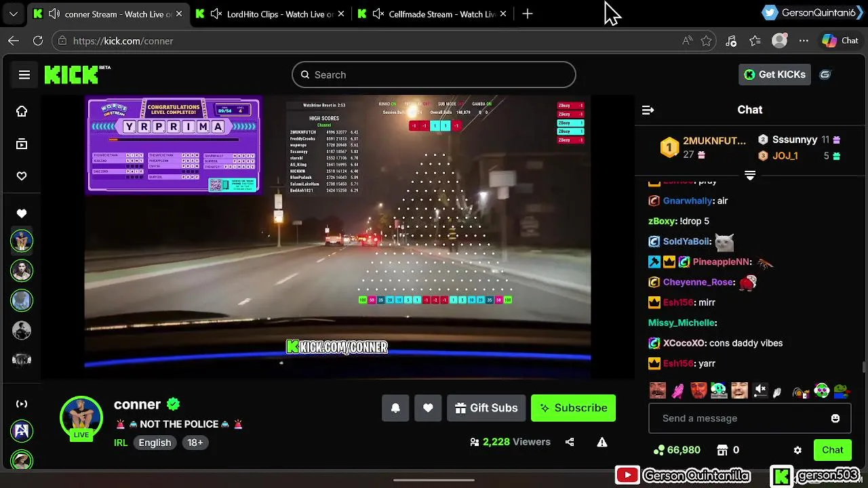Click the Subscribe button

[573, 408]
